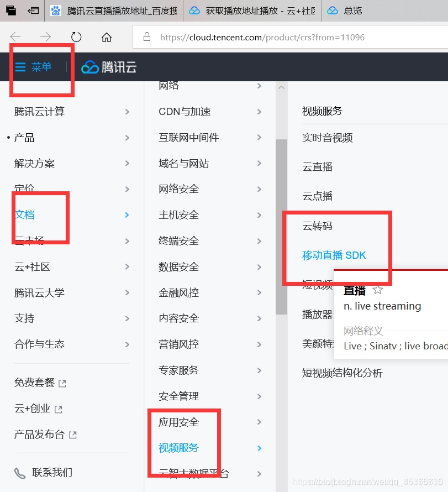Click the browser forward arrow

[46, 37]
